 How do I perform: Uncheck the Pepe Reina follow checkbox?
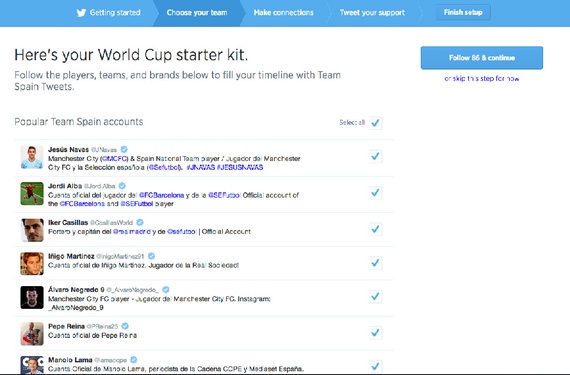point(375,332)
